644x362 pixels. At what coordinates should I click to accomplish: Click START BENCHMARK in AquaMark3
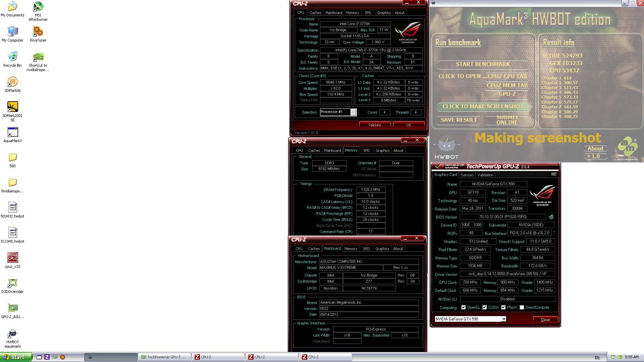click(x=483, y=64)
